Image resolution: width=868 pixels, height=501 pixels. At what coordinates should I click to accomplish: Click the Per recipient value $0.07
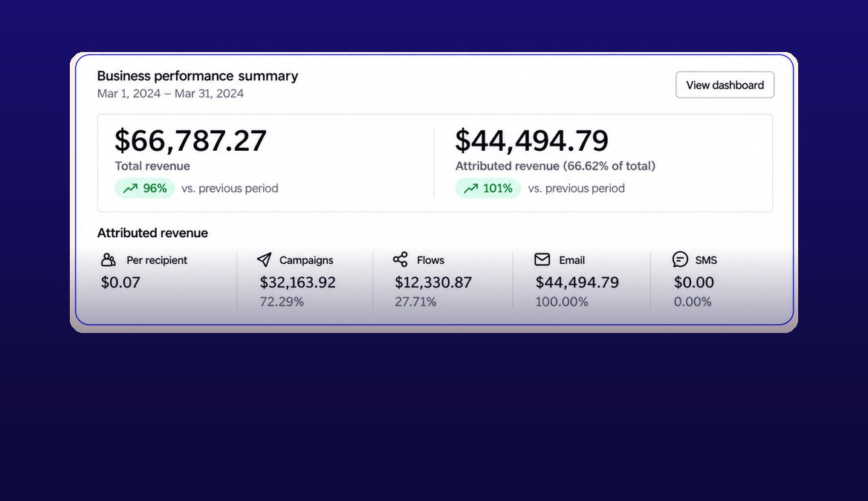tap(120, 282)
